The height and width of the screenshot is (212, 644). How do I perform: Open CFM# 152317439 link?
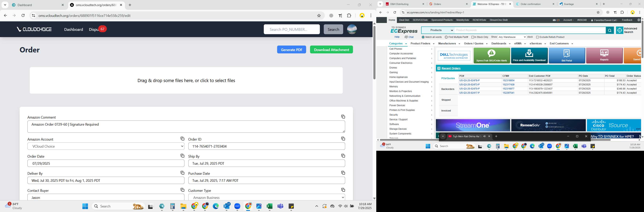tap(509, 85)
